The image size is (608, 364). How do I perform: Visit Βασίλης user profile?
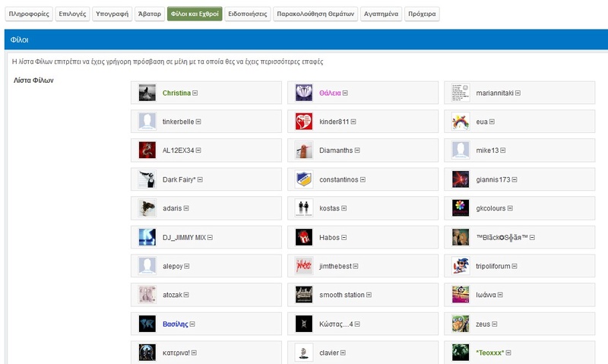pyautogui.click(x=176, y=324)
